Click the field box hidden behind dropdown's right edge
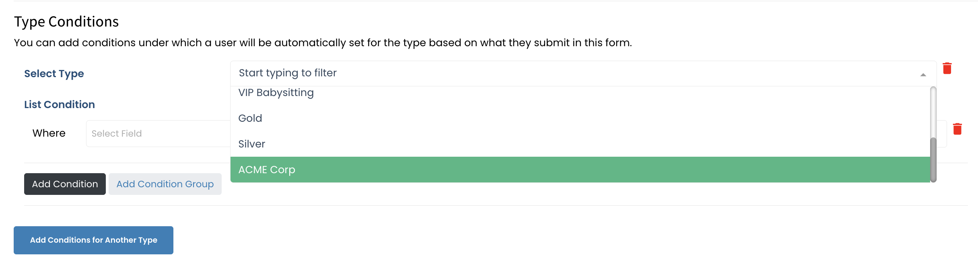This screenshot has height=266, width=980. 942,133
